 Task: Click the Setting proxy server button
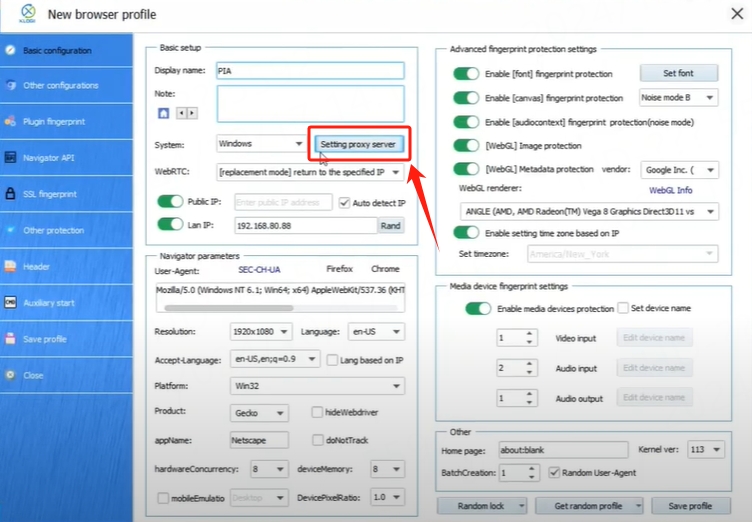point(358,144)
